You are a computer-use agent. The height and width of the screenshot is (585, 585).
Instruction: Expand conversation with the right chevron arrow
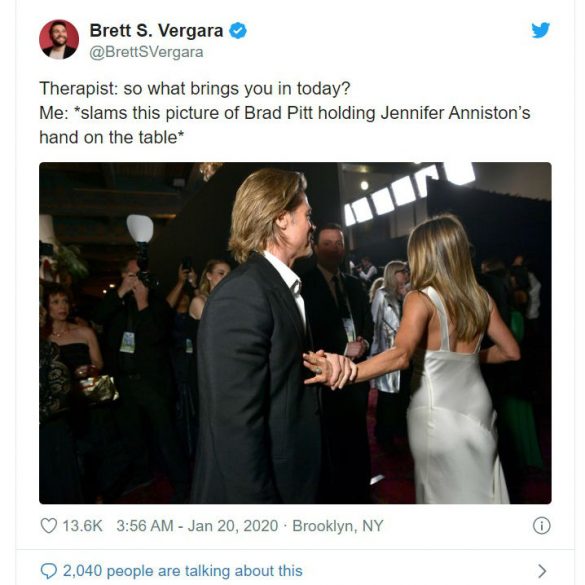[542, 571]
